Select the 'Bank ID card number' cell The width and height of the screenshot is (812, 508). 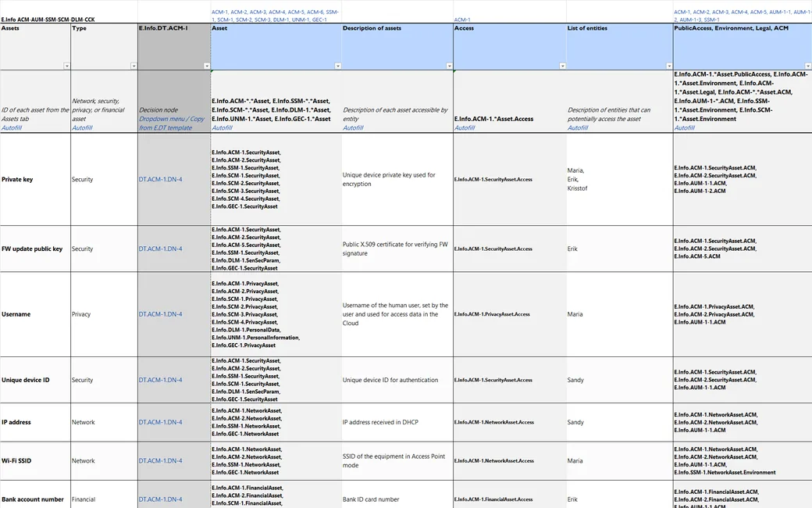(397, 495)
